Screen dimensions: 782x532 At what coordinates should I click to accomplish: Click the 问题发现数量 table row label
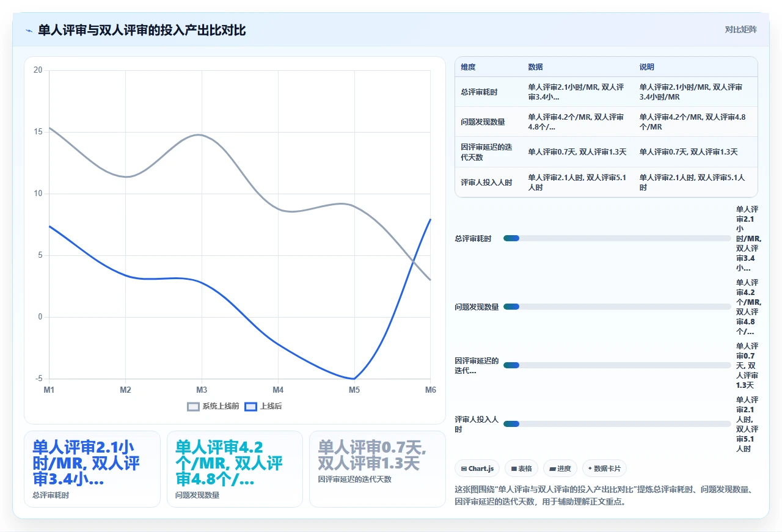click(483, 122)
